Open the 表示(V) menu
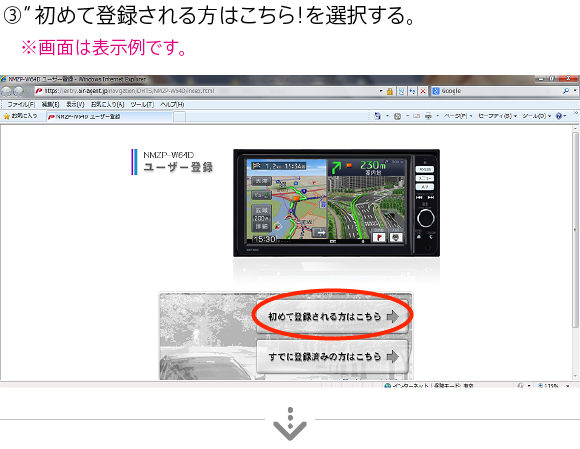 pos(75,105)
